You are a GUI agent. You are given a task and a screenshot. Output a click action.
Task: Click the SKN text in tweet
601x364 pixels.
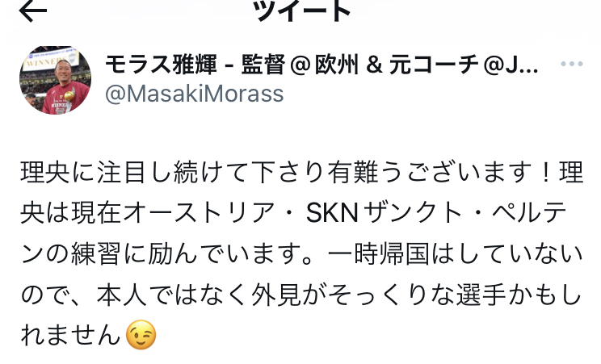332,213
